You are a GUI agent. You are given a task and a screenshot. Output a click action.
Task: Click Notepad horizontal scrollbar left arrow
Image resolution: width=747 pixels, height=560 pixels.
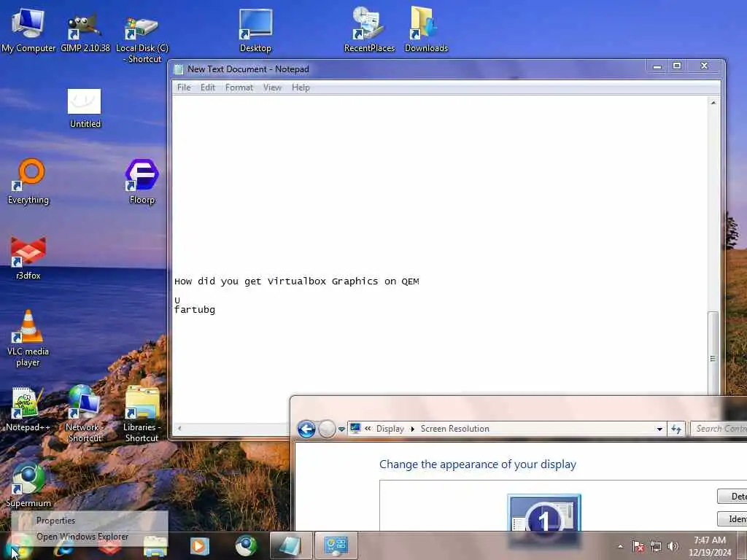(x=179, y=428)
